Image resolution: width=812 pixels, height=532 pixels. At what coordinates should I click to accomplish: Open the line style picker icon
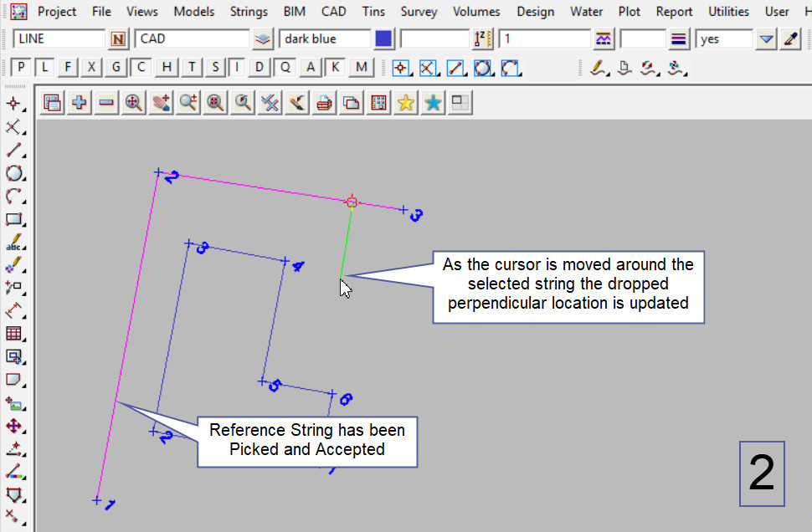pyautogui.click(x=680, y=39)
